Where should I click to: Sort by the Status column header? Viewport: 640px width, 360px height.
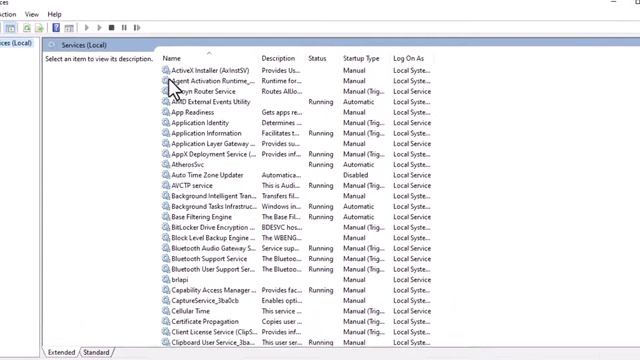point(317,58)
